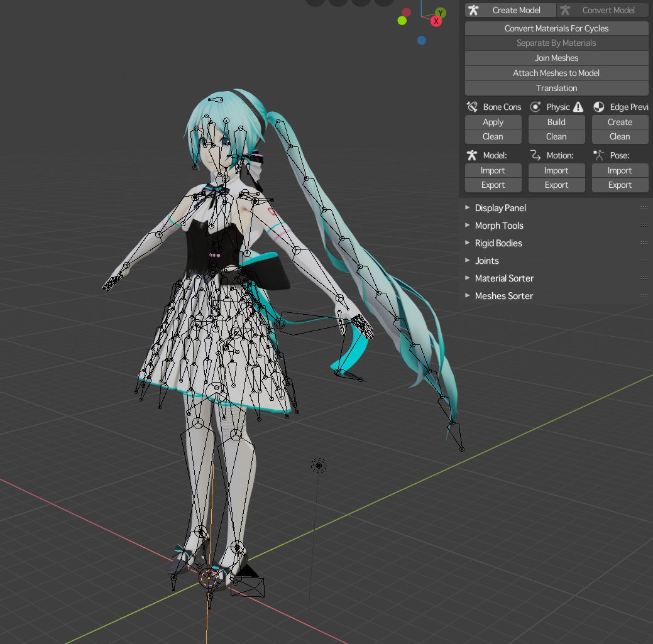Screen dimensions: 653x644
Task: Grab the Joints panel drag handle
Action: 644,261
